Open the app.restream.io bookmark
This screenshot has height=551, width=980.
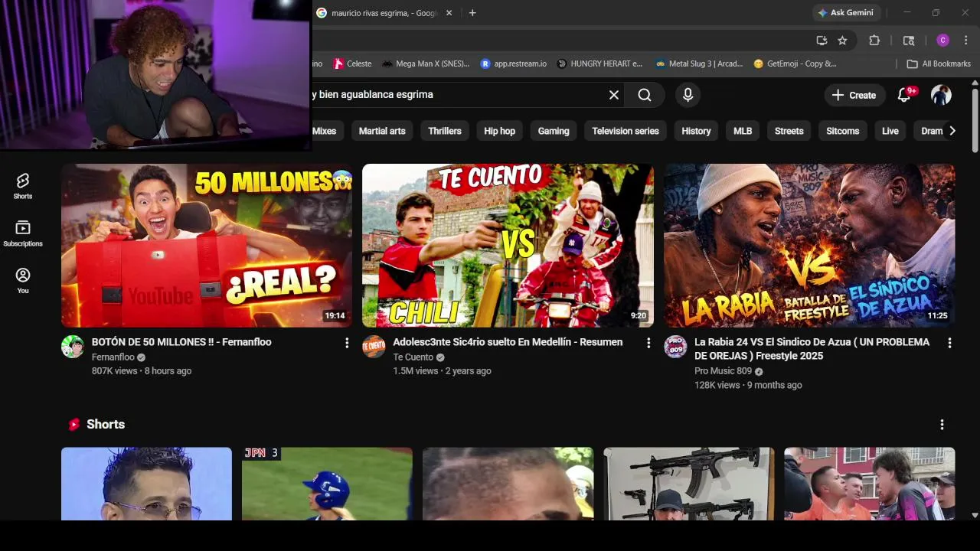point(513,64)
